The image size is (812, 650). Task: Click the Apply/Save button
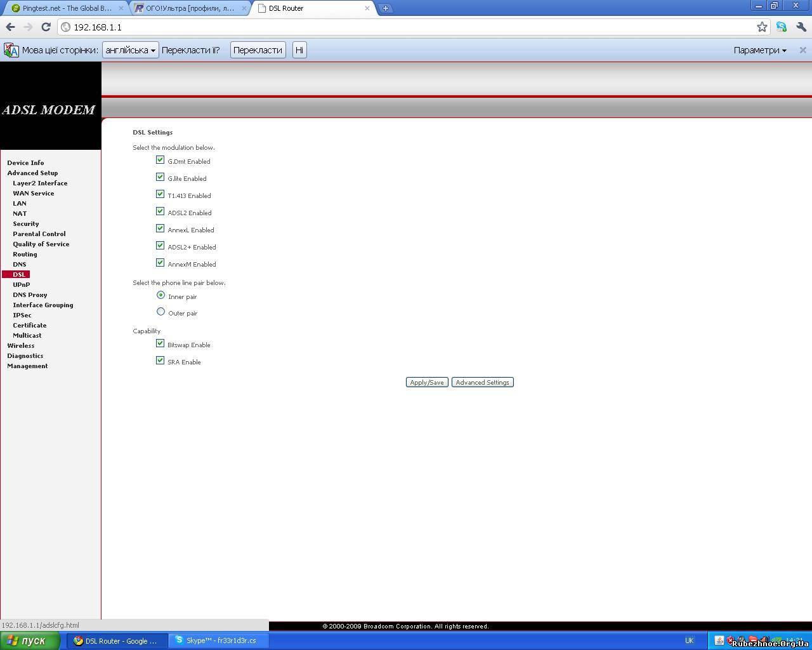pyautogui.click(x=427, y=382)
